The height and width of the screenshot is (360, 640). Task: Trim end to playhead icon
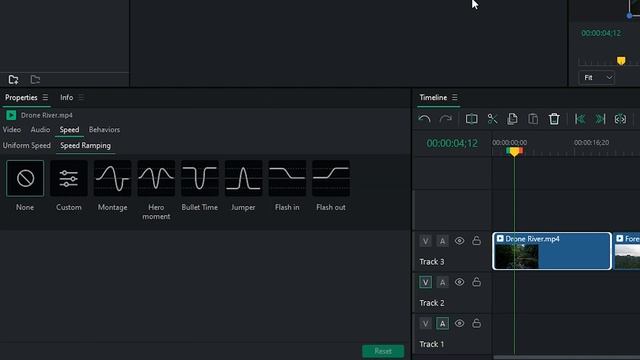coord(600,119)
